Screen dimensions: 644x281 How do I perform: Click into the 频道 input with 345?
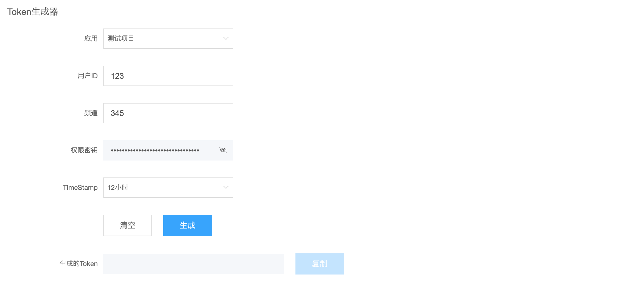[x=168, y=113]
